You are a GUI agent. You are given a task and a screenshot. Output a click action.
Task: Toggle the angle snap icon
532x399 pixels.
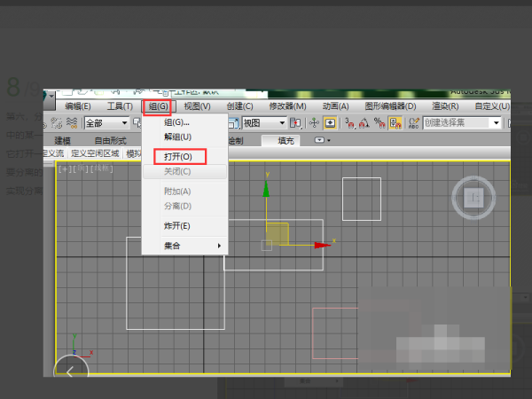coord(364,123)
